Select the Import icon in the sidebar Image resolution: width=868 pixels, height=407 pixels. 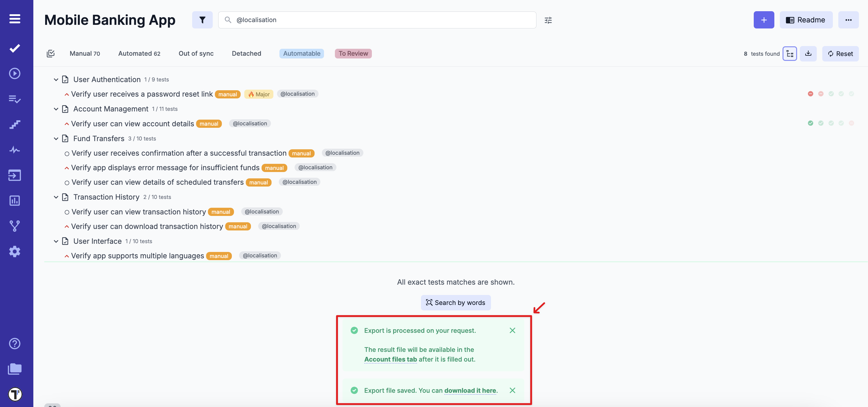(15, 175)
